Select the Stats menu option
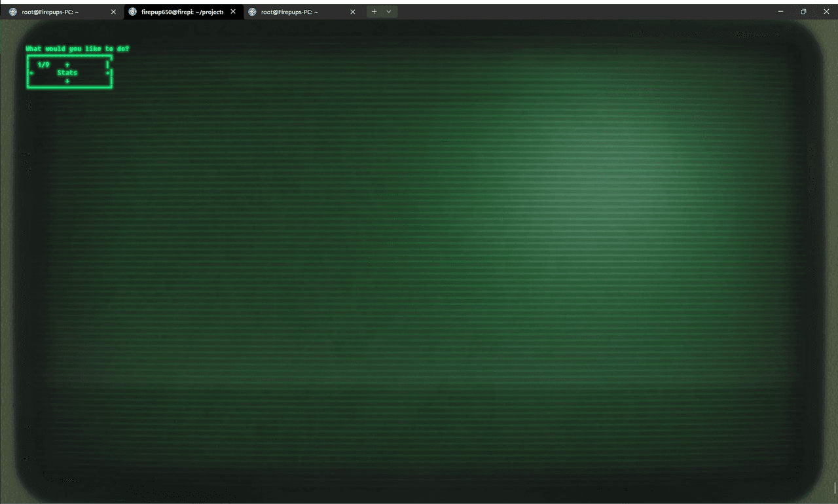The image size is (838, 504). [x=67, y=73]
